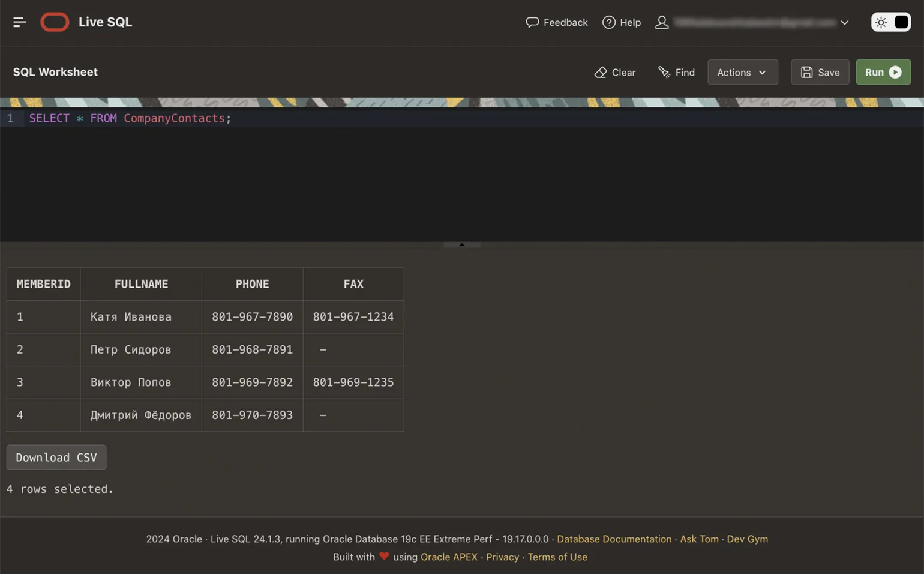Click the user profile icon

click(x=661, y=22)
